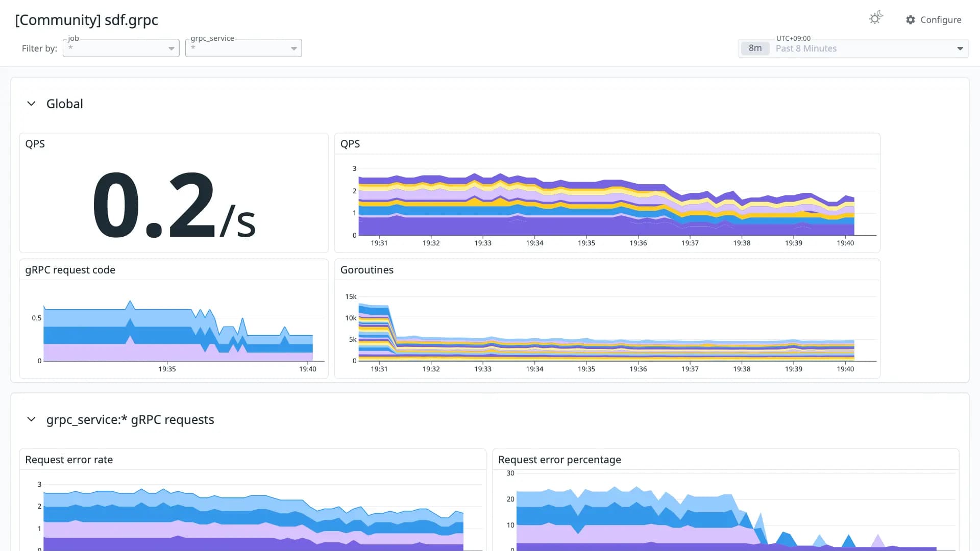Click the Global section title
Viewport: 980px width, 551px height.
click(64, 104)
